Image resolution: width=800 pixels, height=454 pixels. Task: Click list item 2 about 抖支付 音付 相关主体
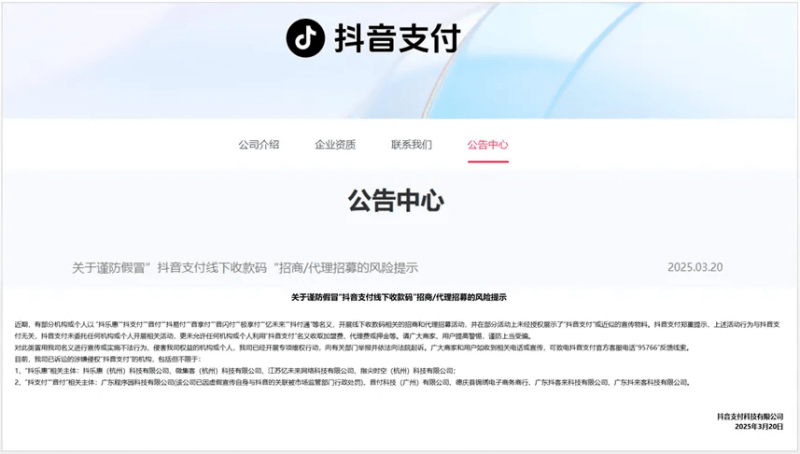(x=353, y=382)
